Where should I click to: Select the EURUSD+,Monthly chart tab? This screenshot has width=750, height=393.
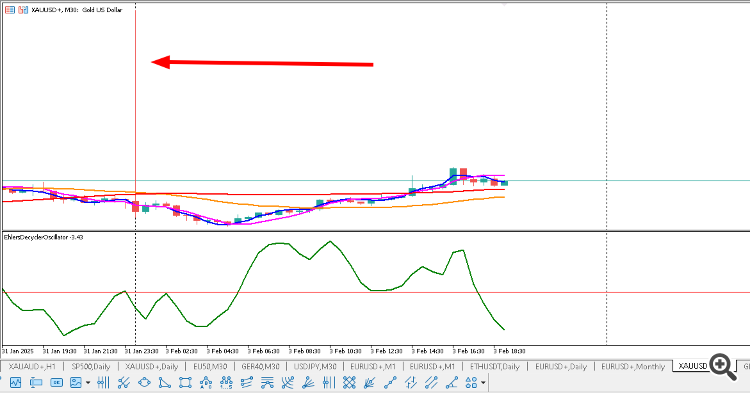point(633,366)
